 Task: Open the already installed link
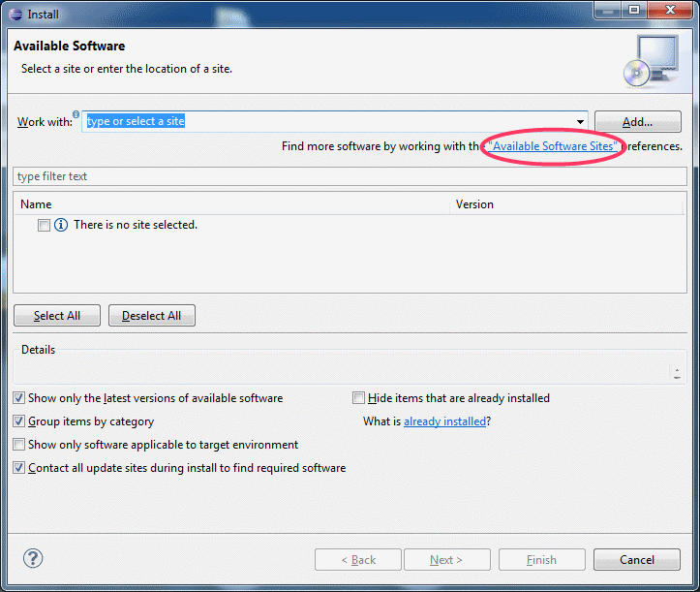point(444,421)
